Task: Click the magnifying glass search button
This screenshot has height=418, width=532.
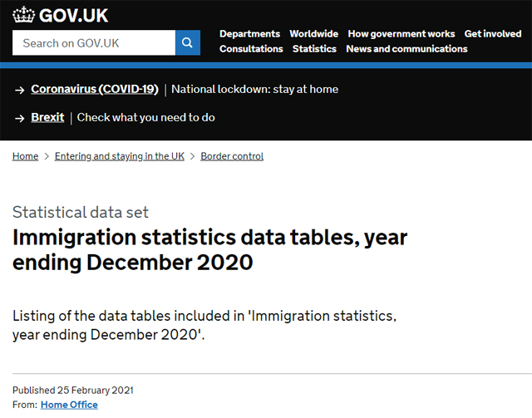Action: coord(188,42)
